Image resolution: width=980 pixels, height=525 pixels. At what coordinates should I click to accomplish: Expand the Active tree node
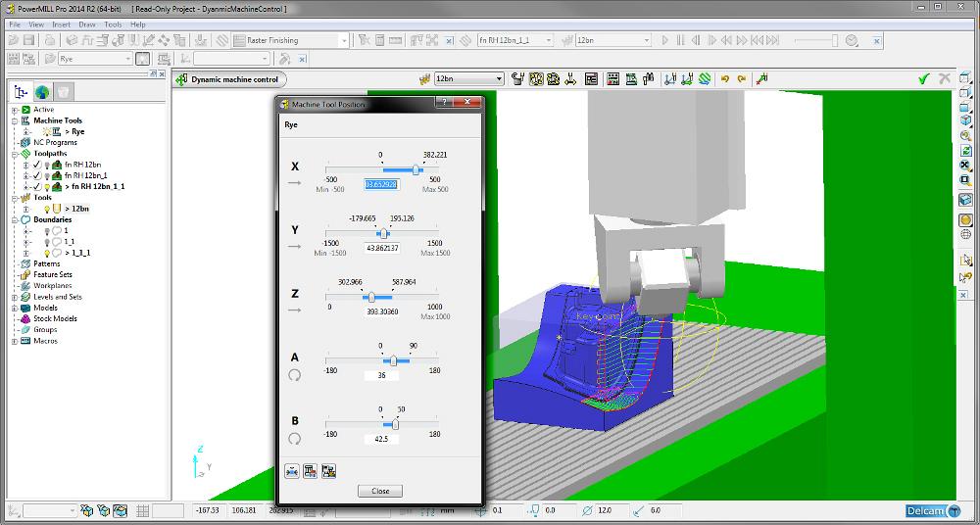[x=15, y=110]
